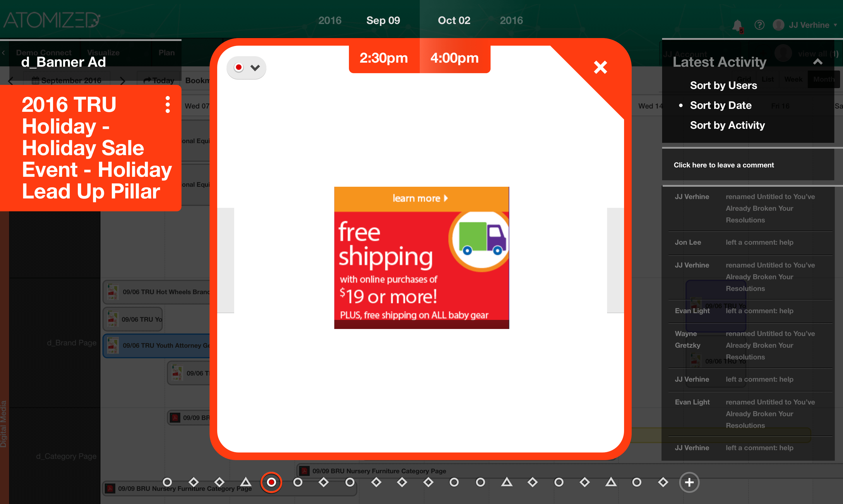Click the 2016 label left of Sep 09
Screen dimensions: 843x504
click(330, 20)
